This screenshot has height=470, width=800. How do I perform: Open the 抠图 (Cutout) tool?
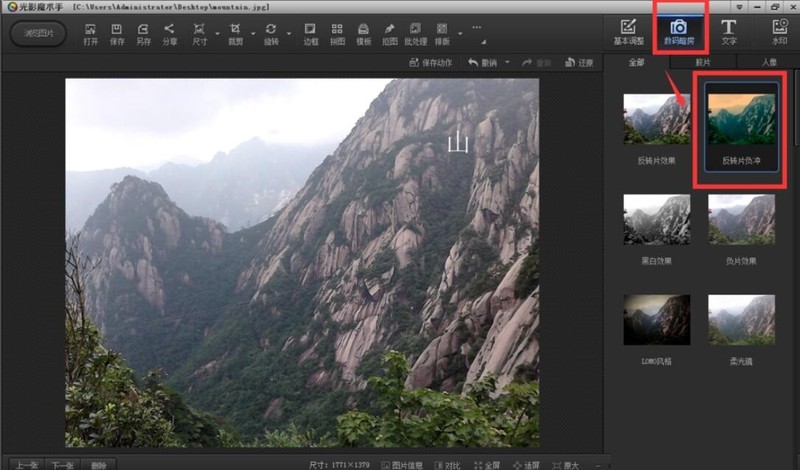pyautogui.click(x=389, y=33)
